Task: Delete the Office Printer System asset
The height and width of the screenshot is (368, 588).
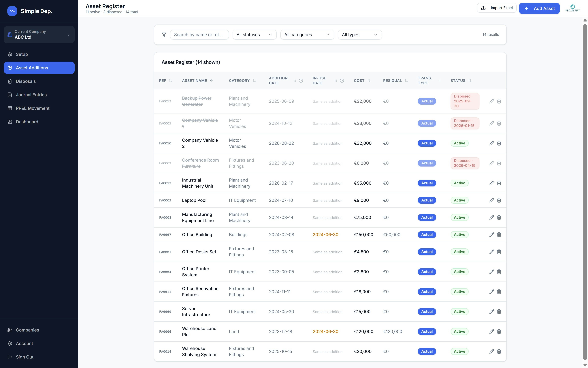Action: pos(499,272)
